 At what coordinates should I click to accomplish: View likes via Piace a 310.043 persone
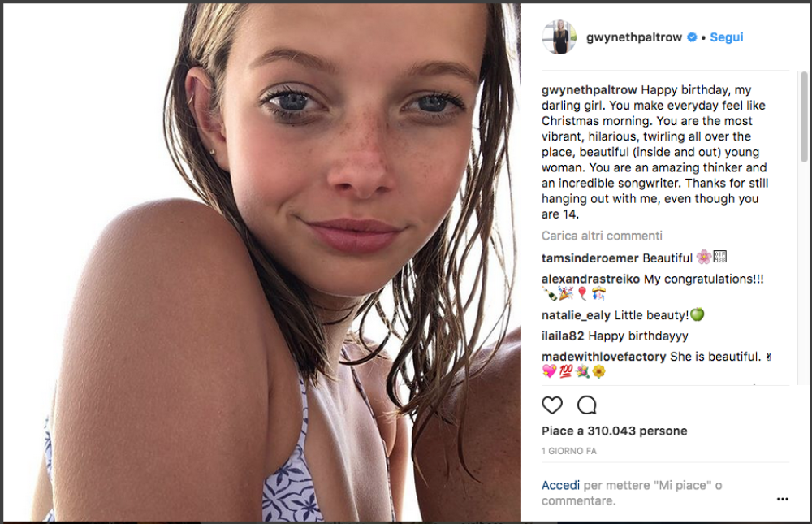[x=614, y=431]
